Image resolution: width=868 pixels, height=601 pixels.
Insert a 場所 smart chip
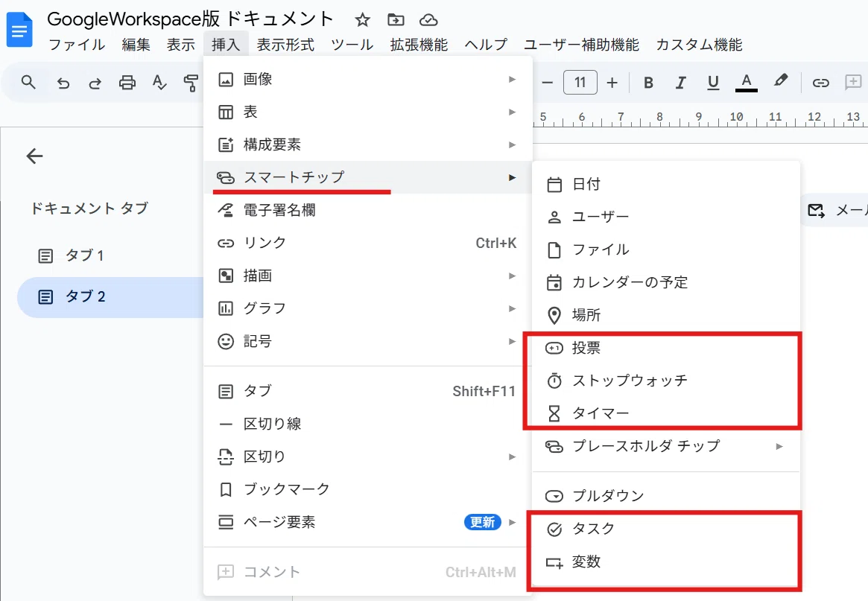coord(666,315)
